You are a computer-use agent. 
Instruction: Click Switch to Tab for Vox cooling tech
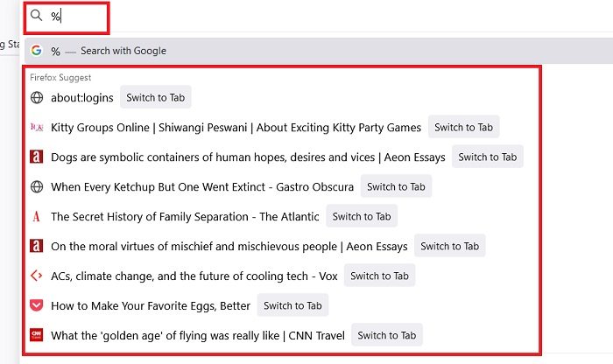coord(379,276)
